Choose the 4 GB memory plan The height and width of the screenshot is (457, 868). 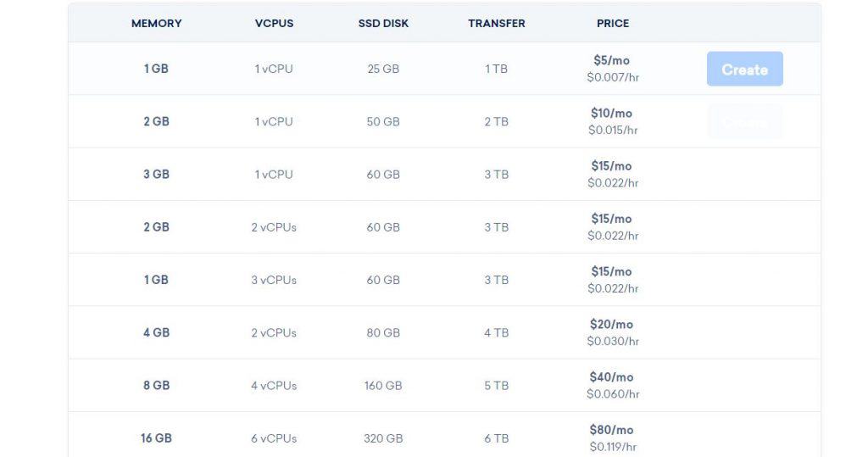(x=444, y=332)
